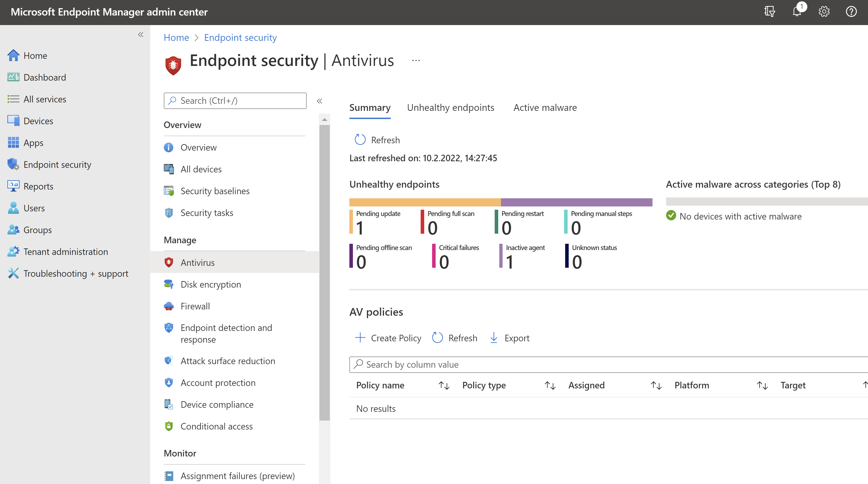
Task: Click Create Policy button
Action: pos(388,338)
